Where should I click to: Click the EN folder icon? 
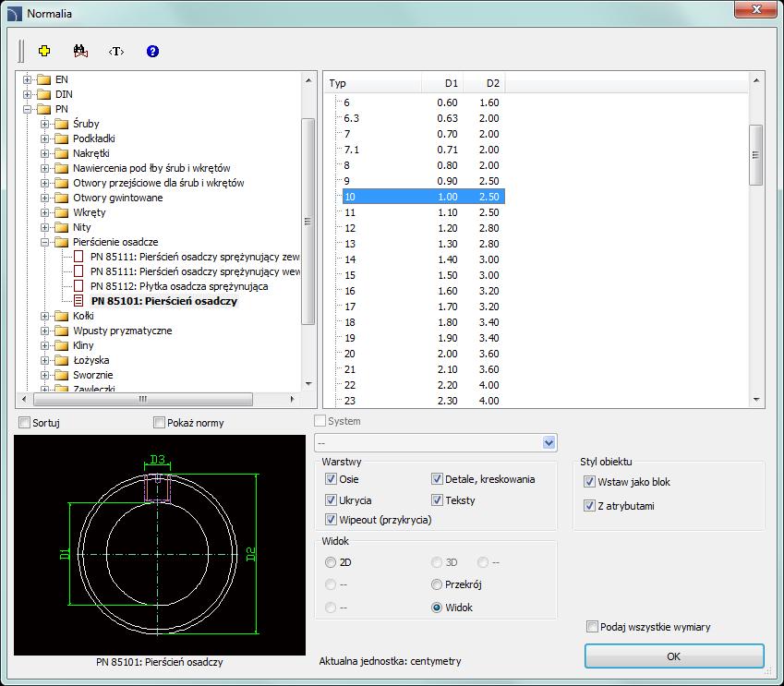44,79
